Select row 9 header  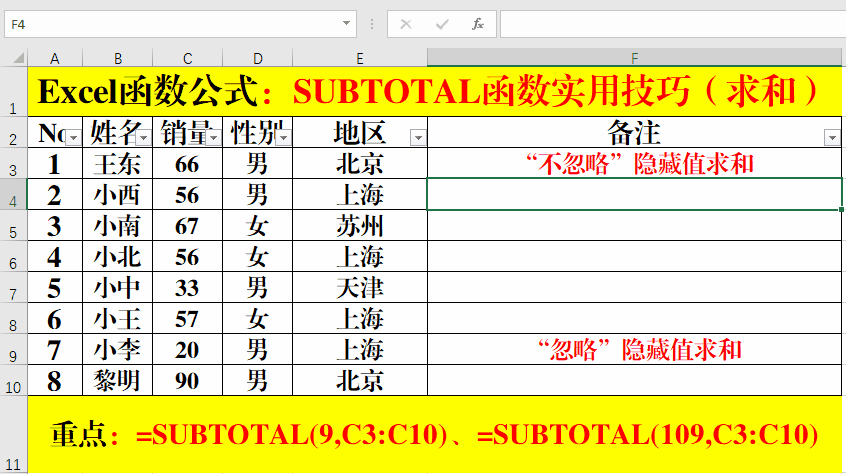(13, 349)
